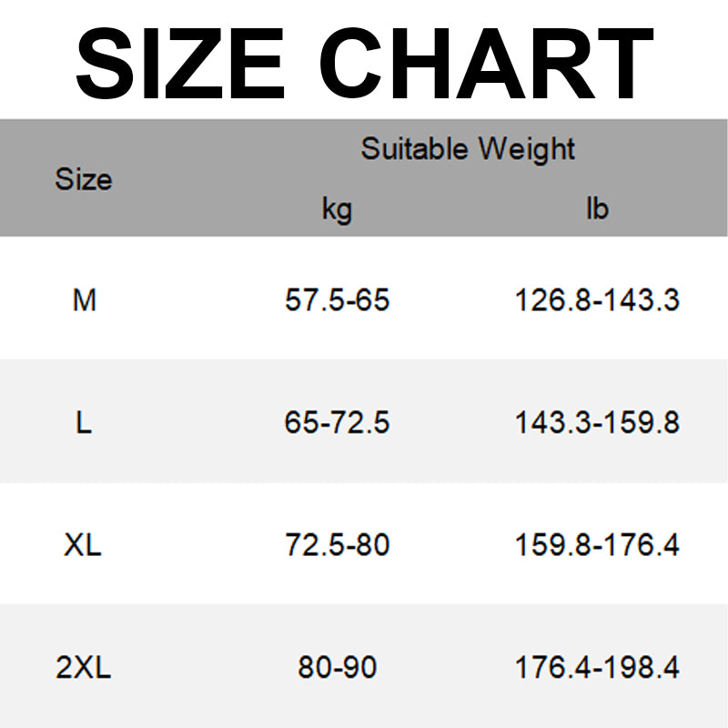728x728 pixels.
Task: Select the 159.8-176.4 lb value
Action: [x=597, y=545]
